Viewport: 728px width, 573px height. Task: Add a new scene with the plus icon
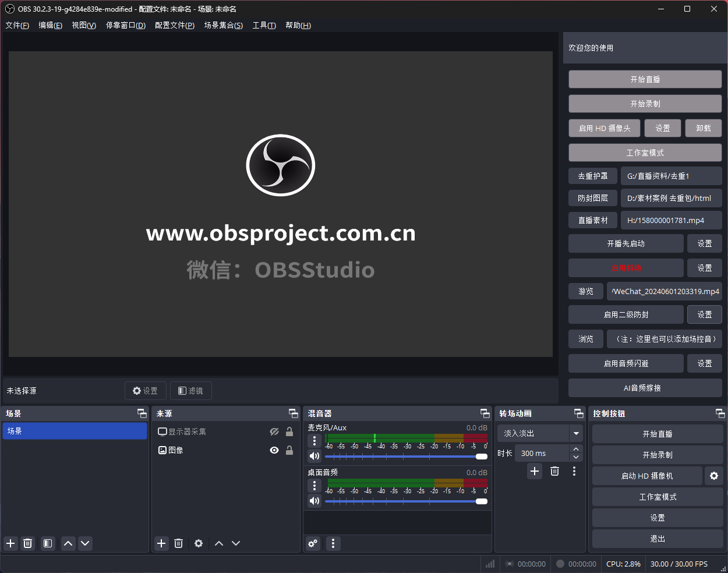tap(10, 543)
